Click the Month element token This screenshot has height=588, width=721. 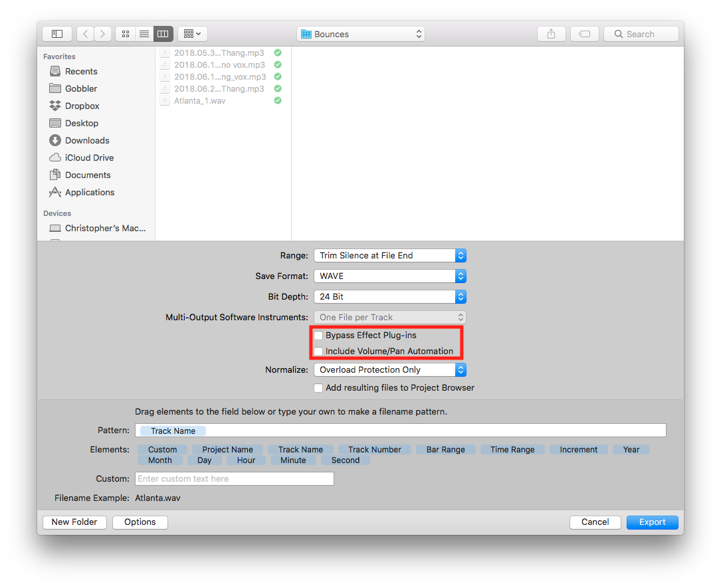pos(160,460)
